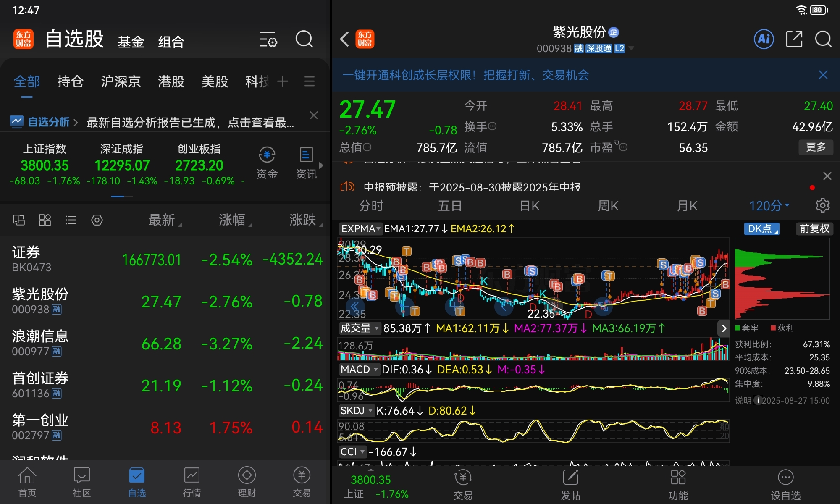Image resolution: width=840 pixels, height=504 pixels.
Task: Search from the stock detail header
Action: [823, 39]
